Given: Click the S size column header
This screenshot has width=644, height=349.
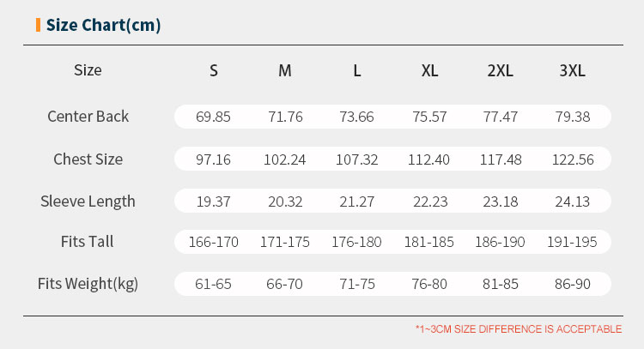Looking at the screenshot, I should tap(214, 70).
